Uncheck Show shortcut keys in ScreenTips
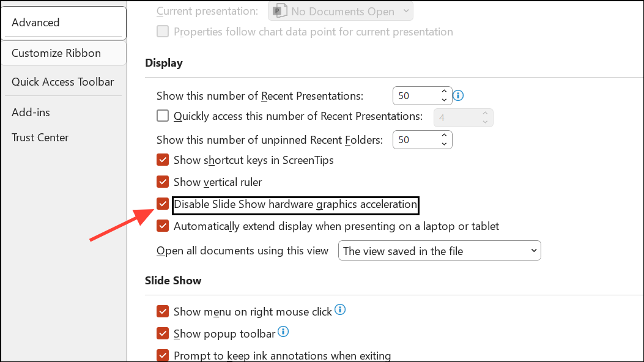Screen dimensions: 644x362 [163, 160]
